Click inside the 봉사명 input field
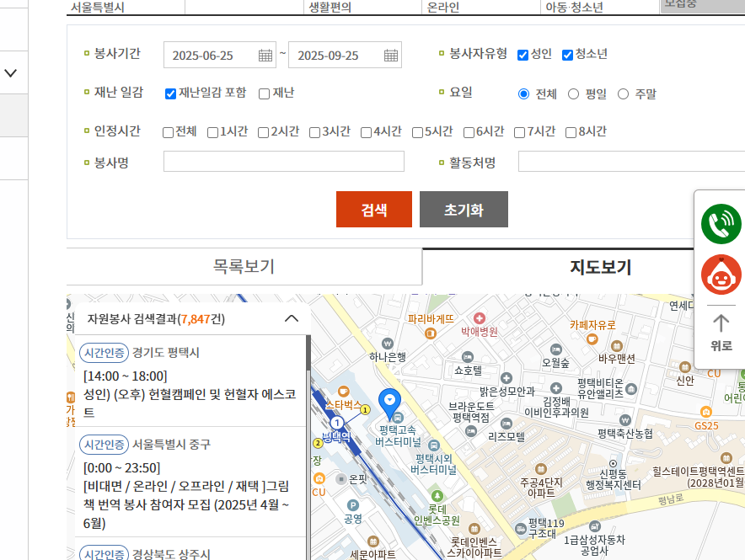The width and height of the screenshot is (745, 560). point(283,162)
